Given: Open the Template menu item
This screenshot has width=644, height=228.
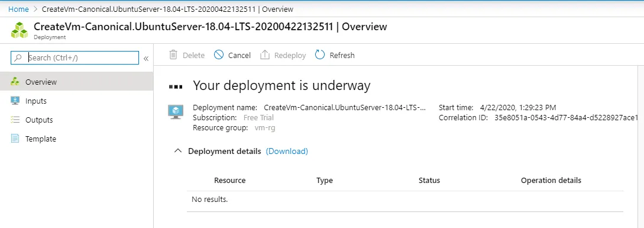Looking at the screenshot, I should pos(76,139).
